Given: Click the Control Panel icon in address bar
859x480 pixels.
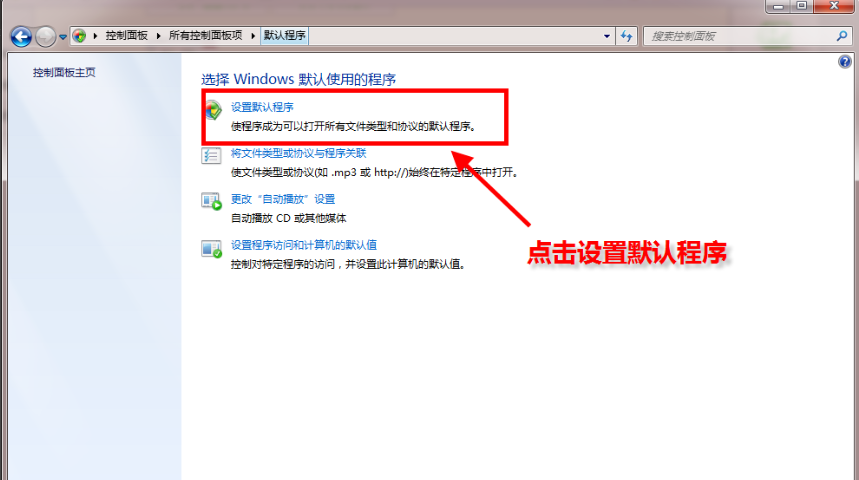Looking at the screenshot, I should click(79, 36).
